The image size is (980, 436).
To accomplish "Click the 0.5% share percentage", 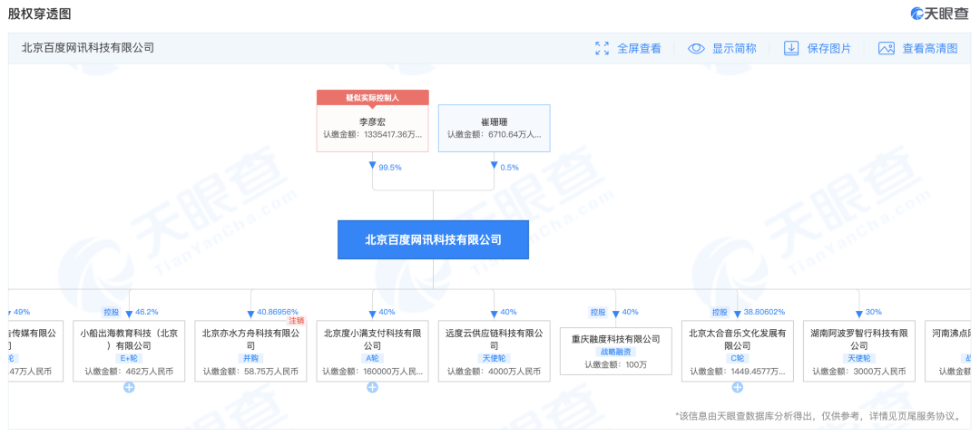I will (x=508, y=168).
